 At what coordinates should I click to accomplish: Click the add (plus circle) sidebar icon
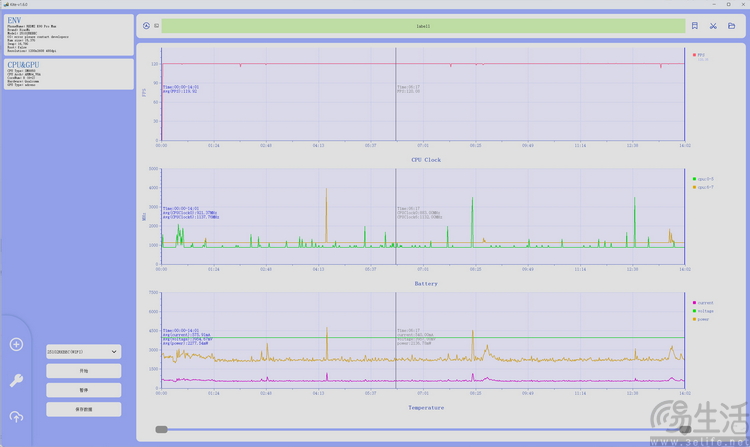point(16,344)
